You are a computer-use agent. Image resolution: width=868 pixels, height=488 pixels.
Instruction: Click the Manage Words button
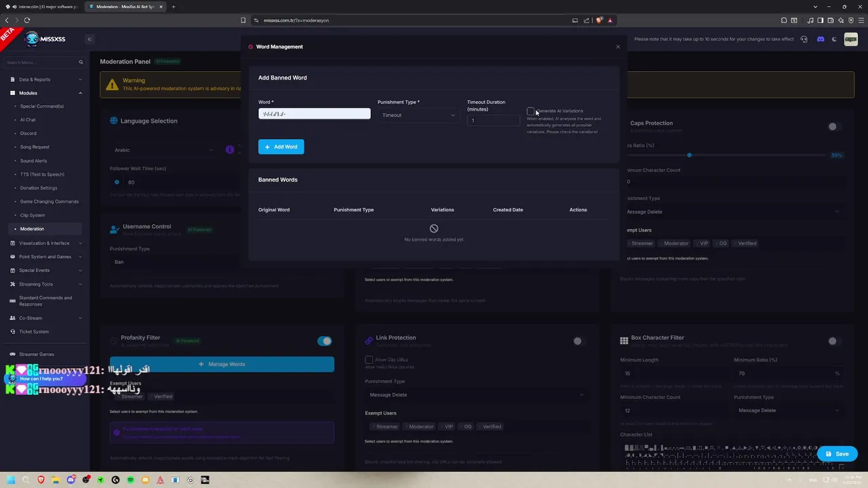tap(222, 364)
